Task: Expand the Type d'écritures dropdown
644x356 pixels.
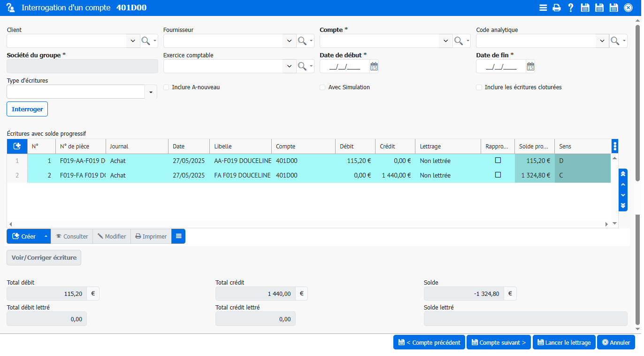Action: [x=151, y=92]
